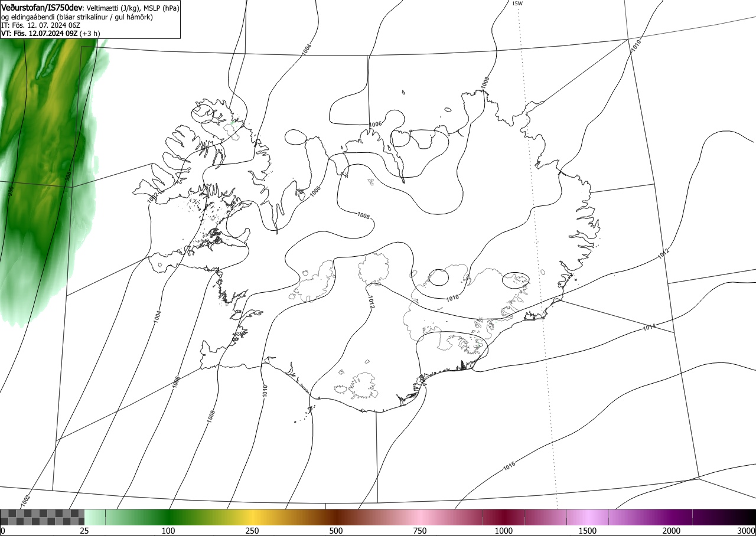Click the colorbar tick label 1000
This screenshot has width=756, height=536.
coord(504,531)
